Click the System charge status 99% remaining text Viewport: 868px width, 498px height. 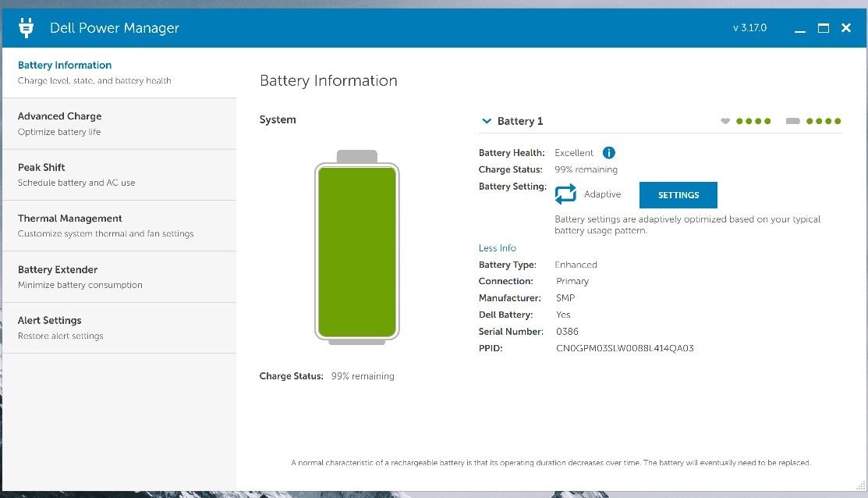[x=363, y=375]
